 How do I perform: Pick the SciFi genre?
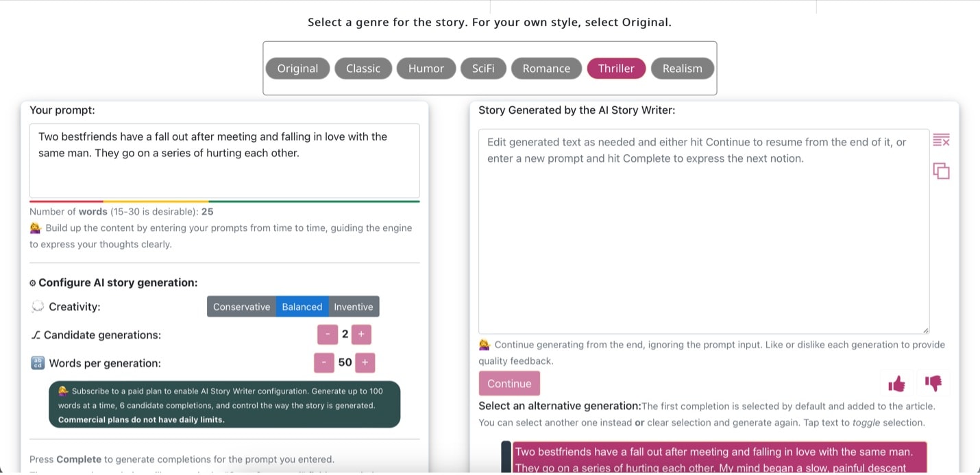(483, 69)
